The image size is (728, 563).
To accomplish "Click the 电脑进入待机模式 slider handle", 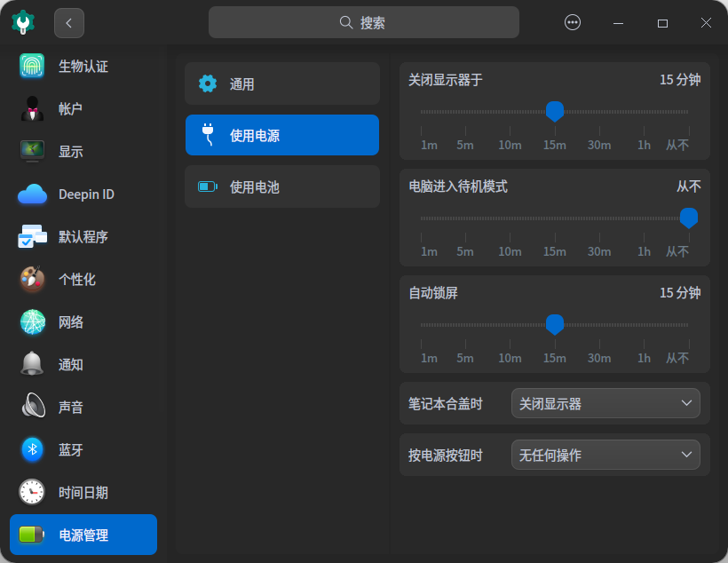I will coord(689,218).
